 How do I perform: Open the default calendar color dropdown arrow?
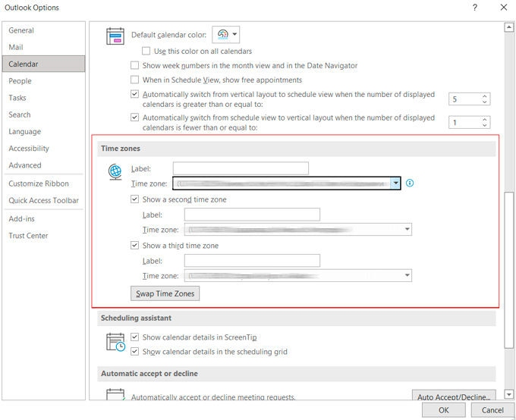click(x=234, y=34)
